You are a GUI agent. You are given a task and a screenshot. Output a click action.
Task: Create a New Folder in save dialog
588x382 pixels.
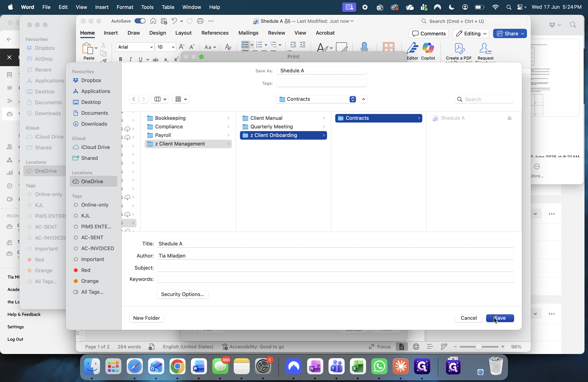(146, 318)
